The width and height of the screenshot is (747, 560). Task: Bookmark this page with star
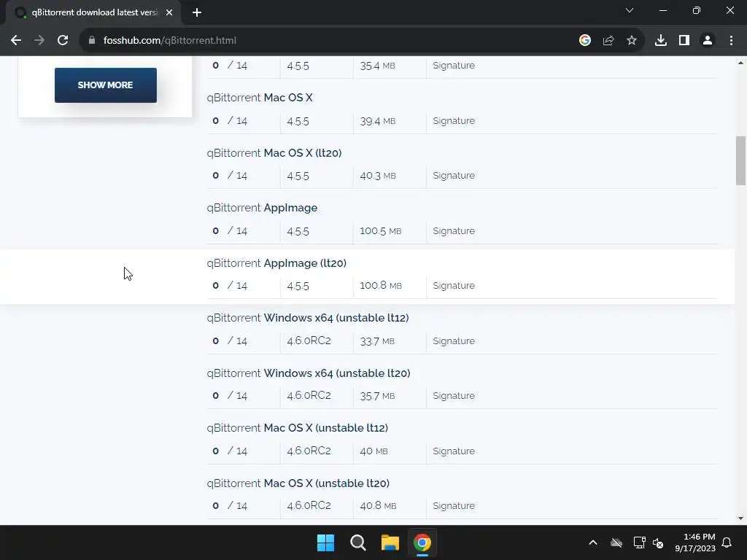pos(632,41)
